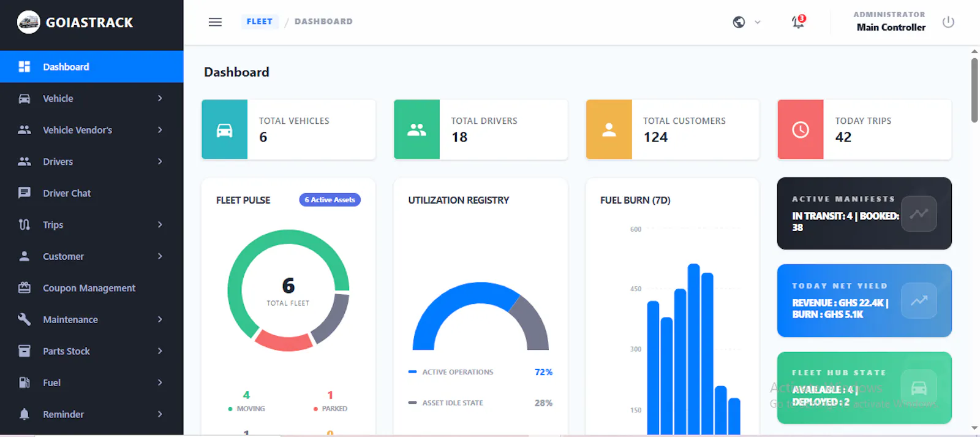Click the trend icon on Today Net Yield card
Image resolution: width=980 pixels, height=437 pixels.
click(919, 301)
